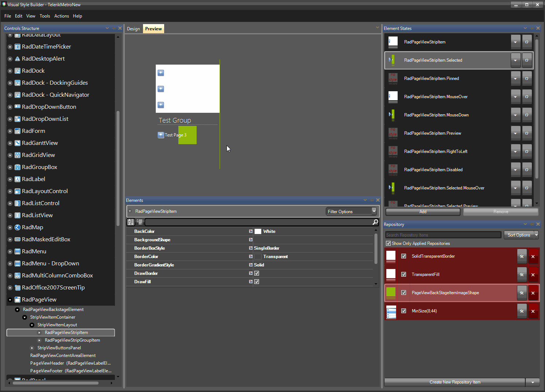Uncheck the MinSize(8;44) repository checkbox
This screenshot has height=392, width=545.
(x=403, y=311)
